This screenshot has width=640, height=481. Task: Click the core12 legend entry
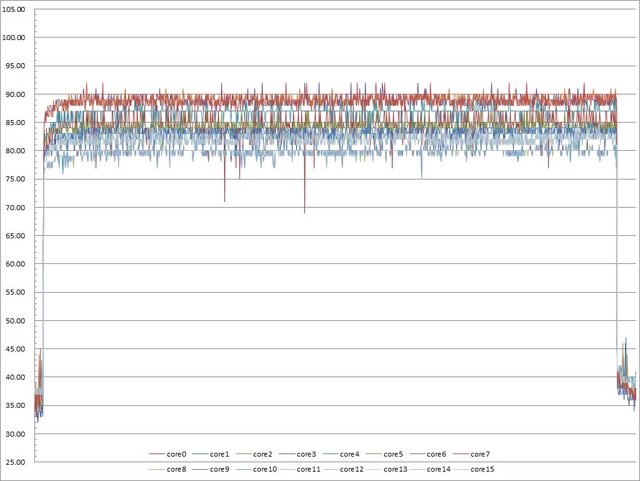352,468
